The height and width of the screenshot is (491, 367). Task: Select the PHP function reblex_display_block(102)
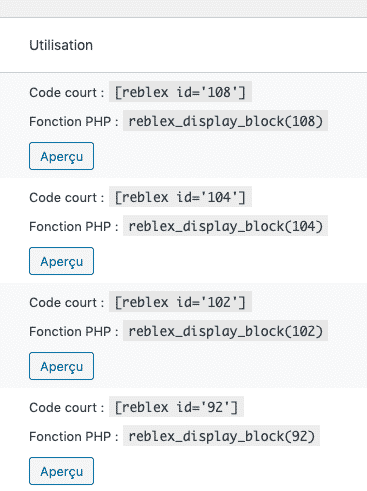[x=225, y=331]
